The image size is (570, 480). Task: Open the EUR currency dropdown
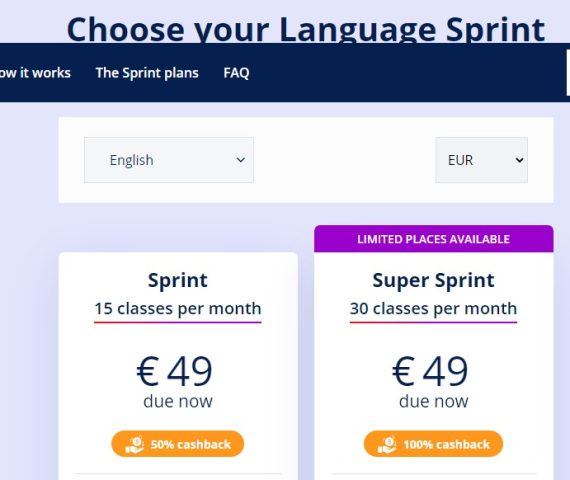point(482,160)
